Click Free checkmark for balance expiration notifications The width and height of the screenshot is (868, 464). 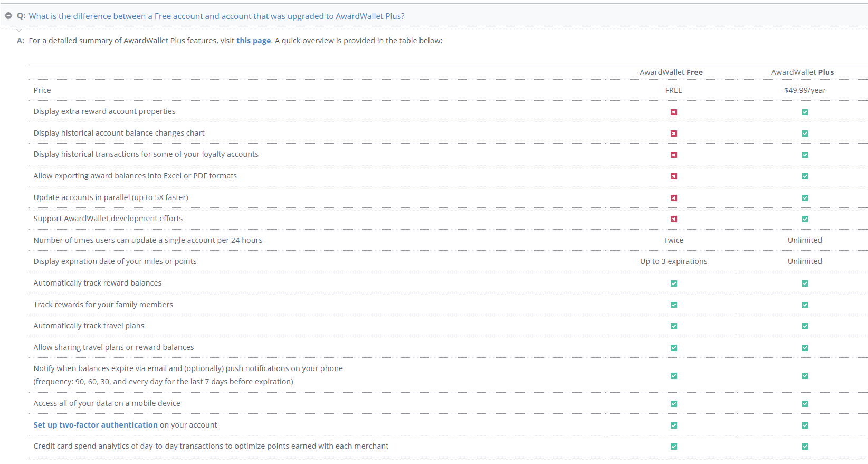(674, 376)
